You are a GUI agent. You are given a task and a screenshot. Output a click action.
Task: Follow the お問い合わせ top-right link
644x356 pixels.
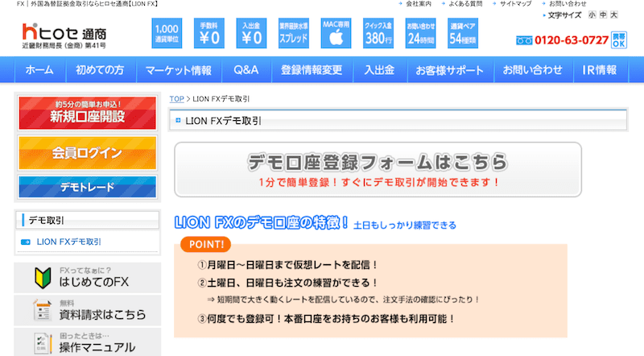tap(568, 4)
